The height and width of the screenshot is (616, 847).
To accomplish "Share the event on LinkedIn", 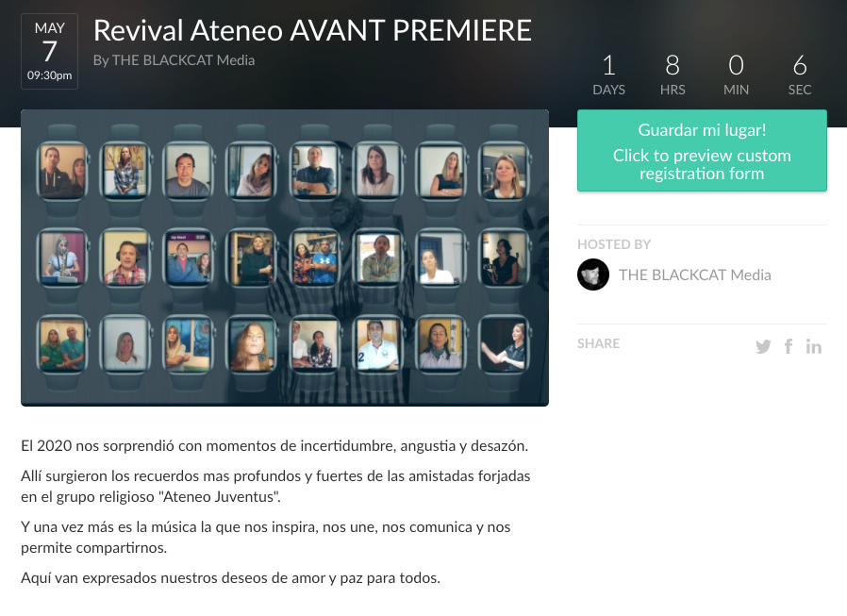I will point(813,346).
